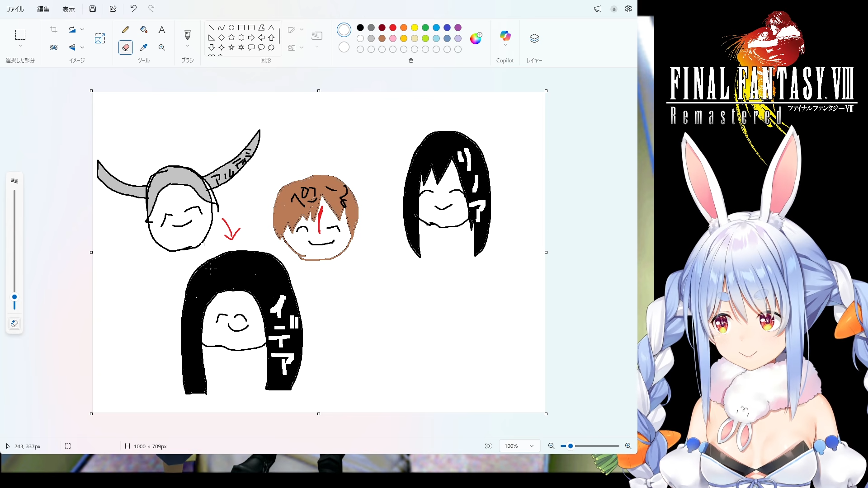Expand the rotate options dropdown arrow
The width and height of the screenshot is (868, 488).
(82, 29)
